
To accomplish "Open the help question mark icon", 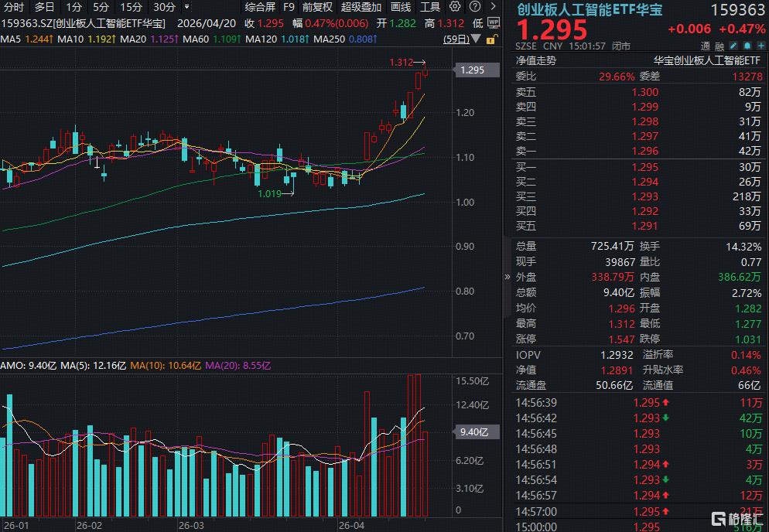I will (x=475, y=7).
